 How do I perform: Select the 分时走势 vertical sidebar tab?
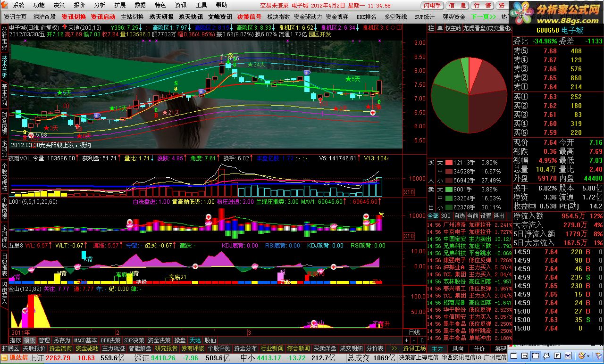pos(4,38)
